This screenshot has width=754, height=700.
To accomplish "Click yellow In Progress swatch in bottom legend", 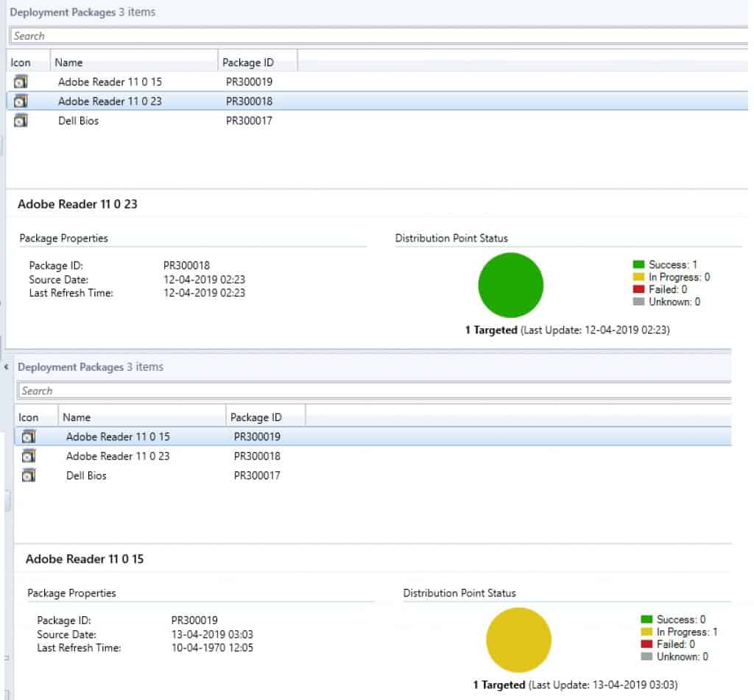I will [x=646, y=632].
